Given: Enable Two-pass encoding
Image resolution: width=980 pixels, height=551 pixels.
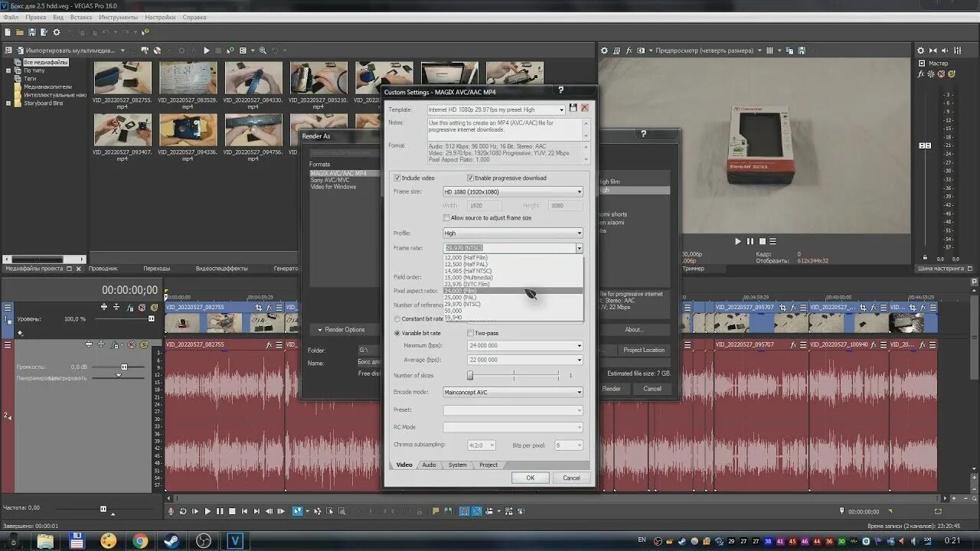Looking at the screenshot, I should pyautogui.click(x=470, y=333).
